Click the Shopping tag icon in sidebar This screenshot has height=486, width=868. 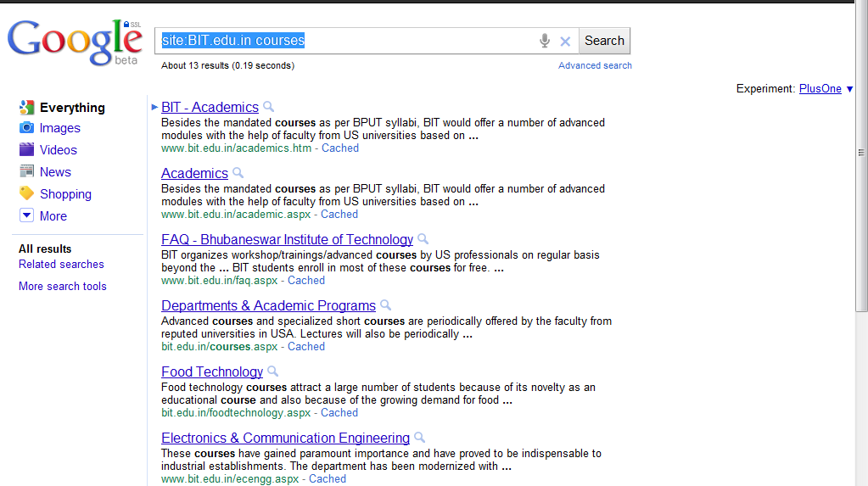[26, 193]
